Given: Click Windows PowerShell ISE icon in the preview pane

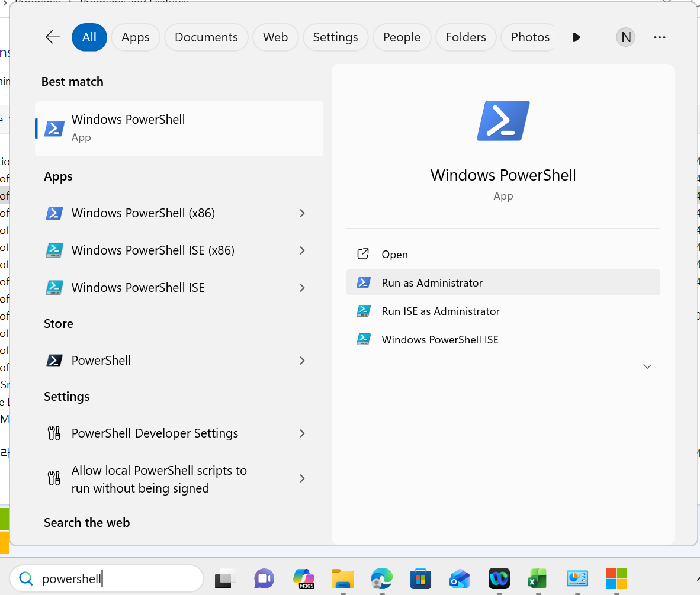Looking at the screenshot, I should [364, 340].
